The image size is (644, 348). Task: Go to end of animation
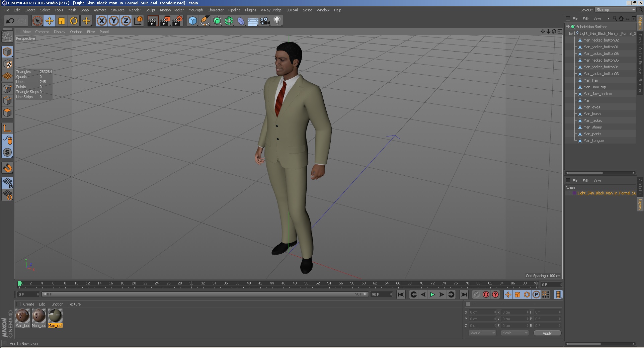coord(464,294)
